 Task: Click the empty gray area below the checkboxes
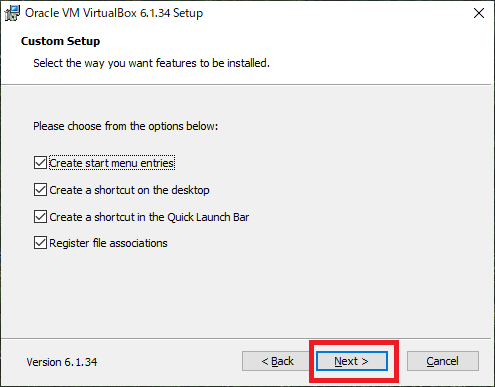pyautogui.click(x=247, y=293)
